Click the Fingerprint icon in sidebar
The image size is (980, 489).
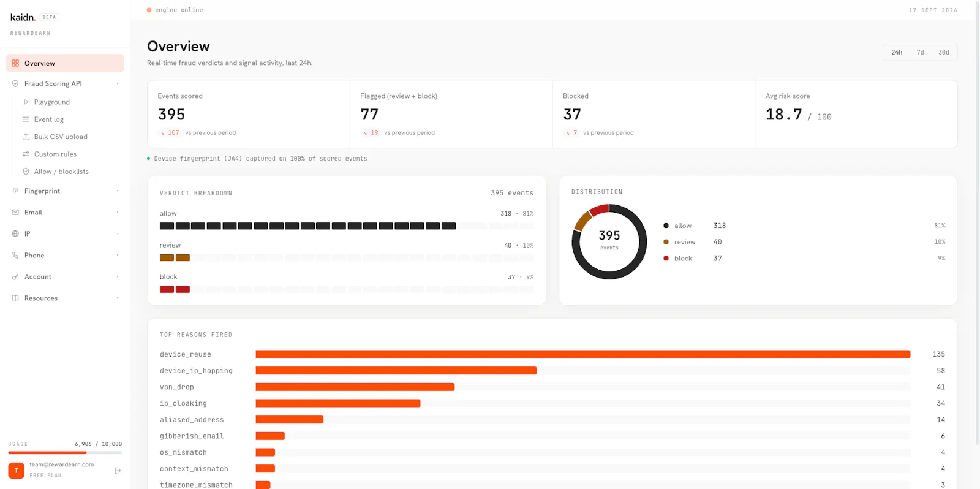(x=15, y=191)
